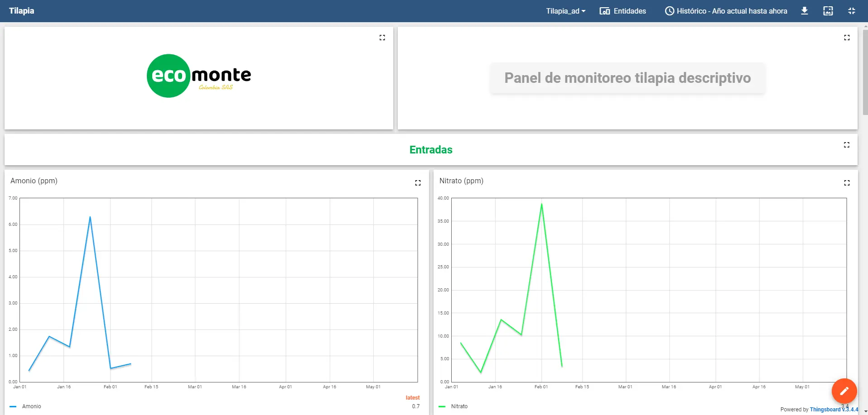Viewport: 868px width, 415px height.
Task: Expand the Ecomonte logo widget to fullscreen
Action: coord(382,38)
